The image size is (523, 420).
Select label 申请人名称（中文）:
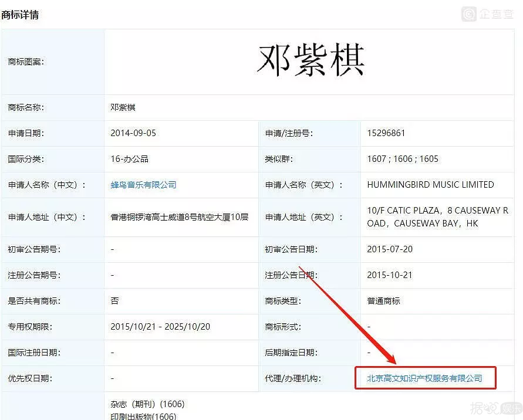[x=47, y=185]
